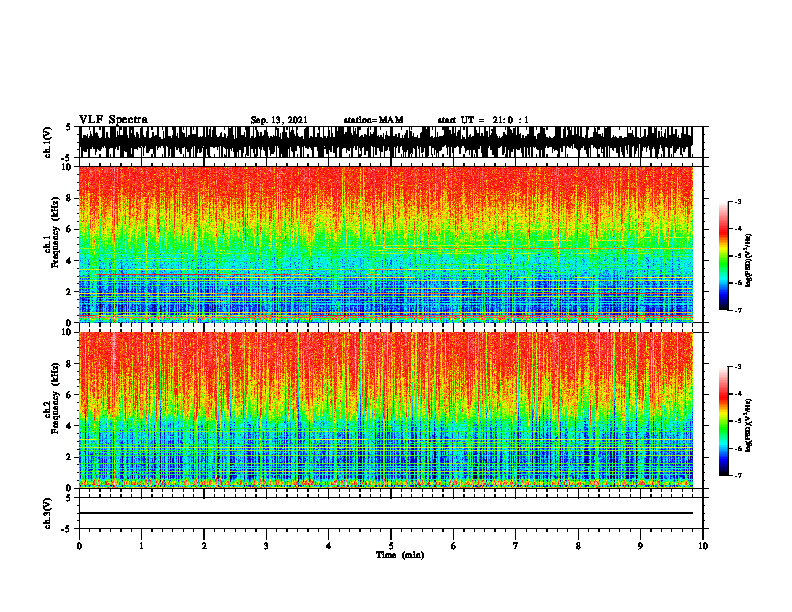792x612 pixels.
Task: Click the ch.3(V) flat trace line
Action: click(386, 513)
